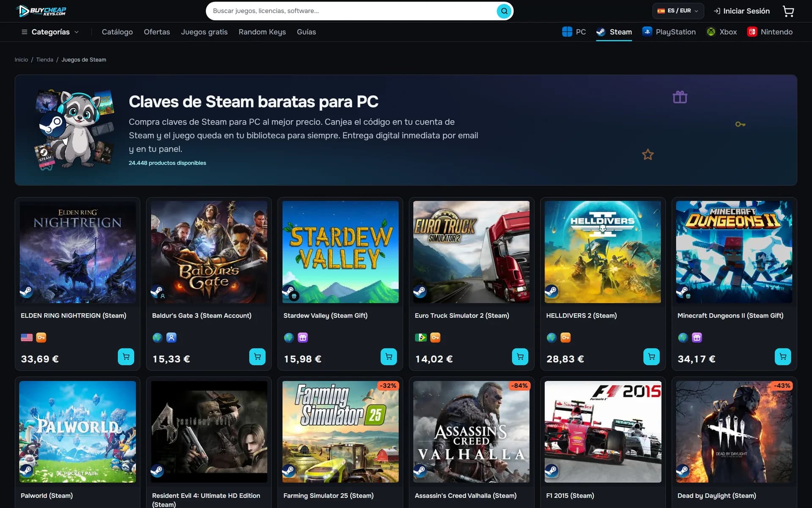812x508 pixels.
Task: Open the Dead by Daylight cover image
Action: coord(734,432)
